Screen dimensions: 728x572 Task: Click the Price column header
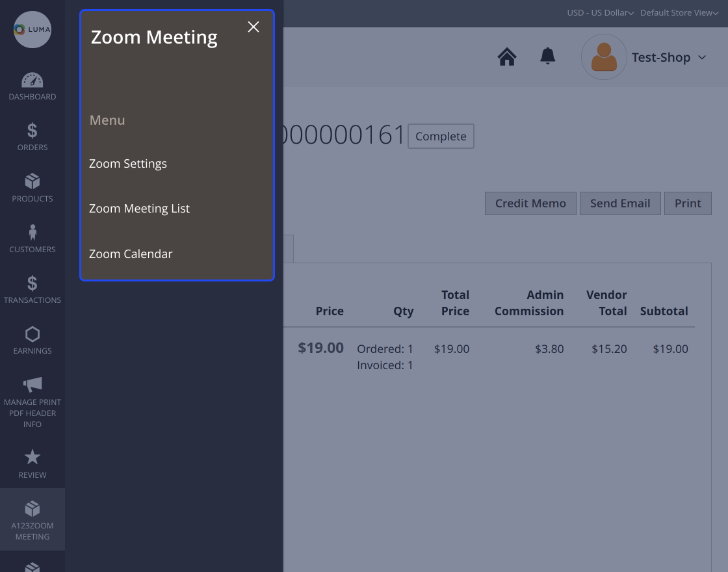point(330,311)
